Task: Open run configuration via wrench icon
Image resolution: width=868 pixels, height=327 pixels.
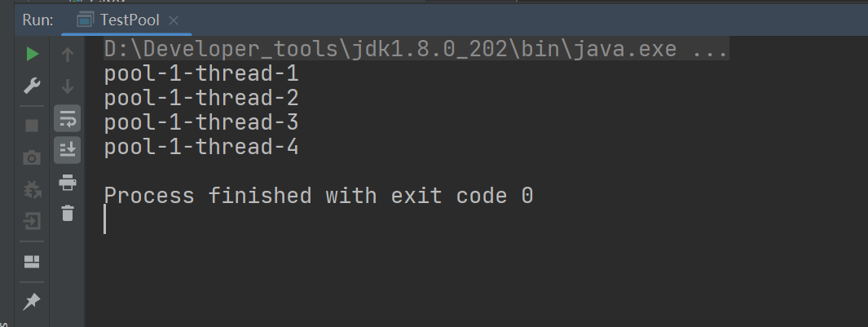Action: [32, 86]
